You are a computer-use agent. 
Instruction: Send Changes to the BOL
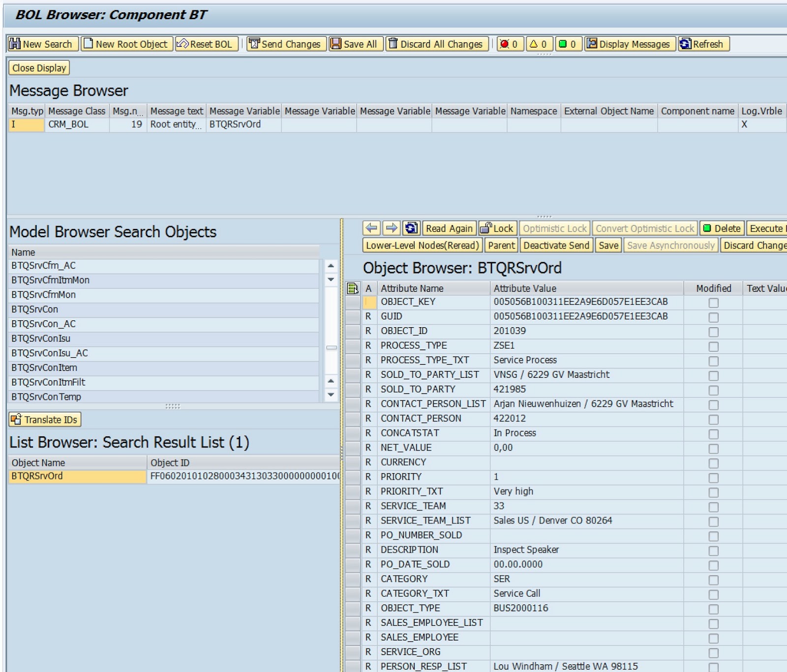click(286, 44)
